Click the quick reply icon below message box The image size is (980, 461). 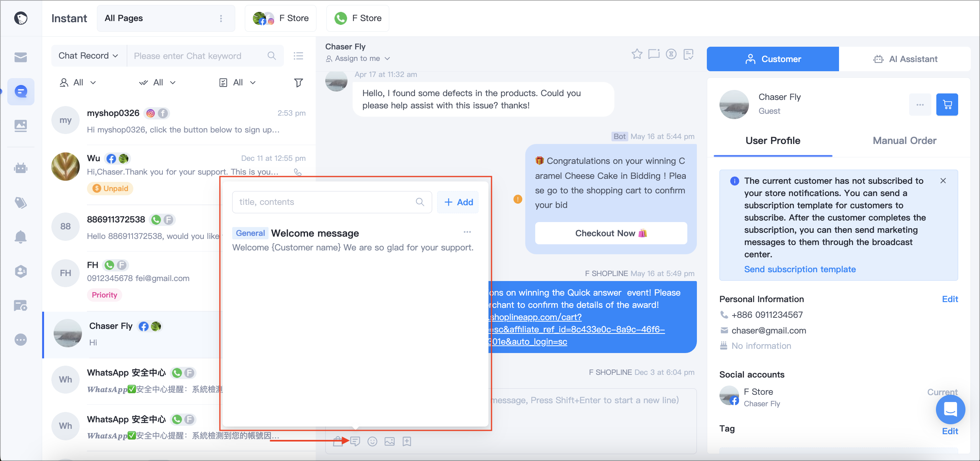[x=355, y=441]
